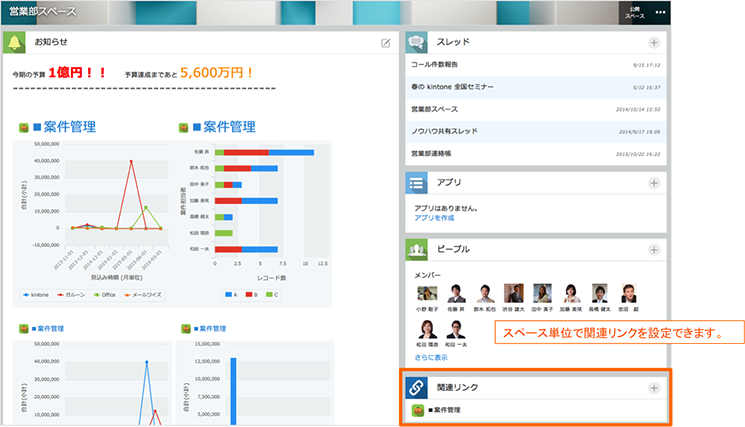Open profile photo of 松田 環奈
The height and width of the screenshot is (427, 745).
coord(427,330)
